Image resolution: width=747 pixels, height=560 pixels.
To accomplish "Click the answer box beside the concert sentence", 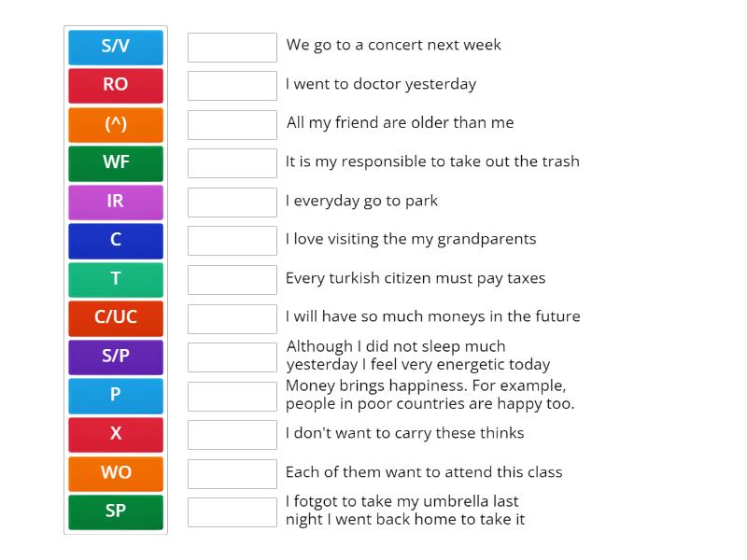I will [x=232, y=47].
